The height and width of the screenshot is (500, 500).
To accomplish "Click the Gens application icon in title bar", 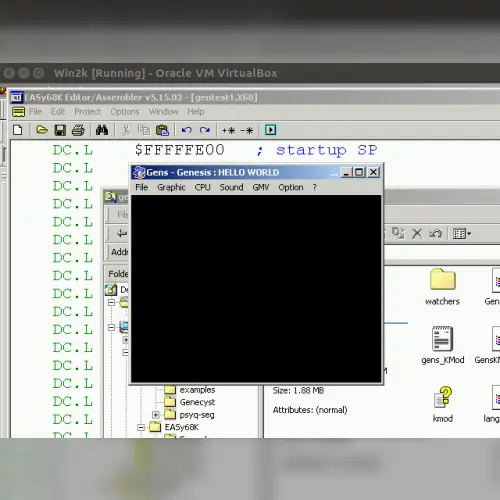I will (x=139, y=172).
